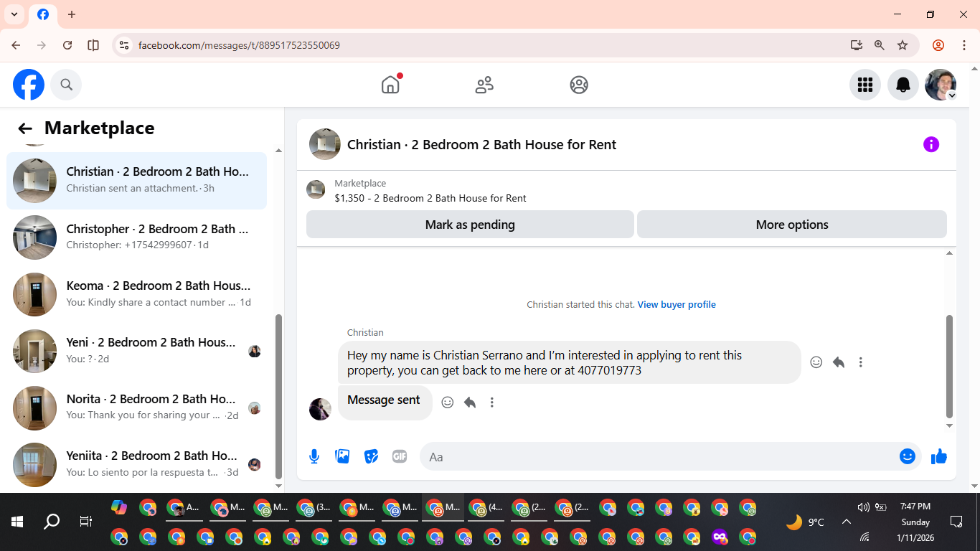
Task: Open the More options button
Action: (x=792, y=225)
